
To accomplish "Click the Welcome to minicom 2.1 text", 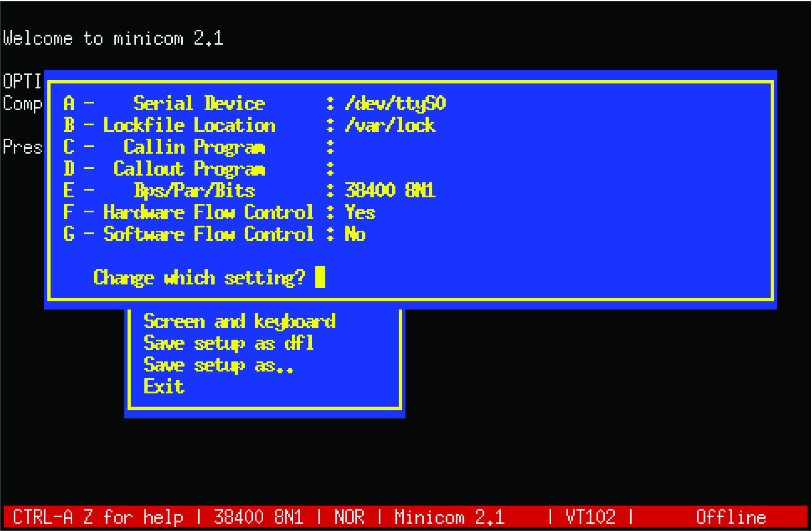I will point(113,38).
